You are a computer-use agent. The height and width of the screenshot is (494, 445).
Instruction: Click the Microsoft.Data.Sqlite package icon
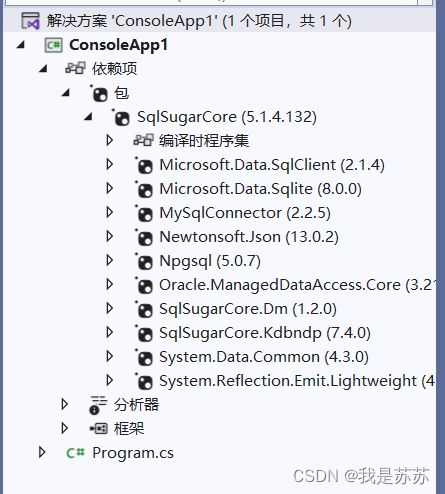144,189
